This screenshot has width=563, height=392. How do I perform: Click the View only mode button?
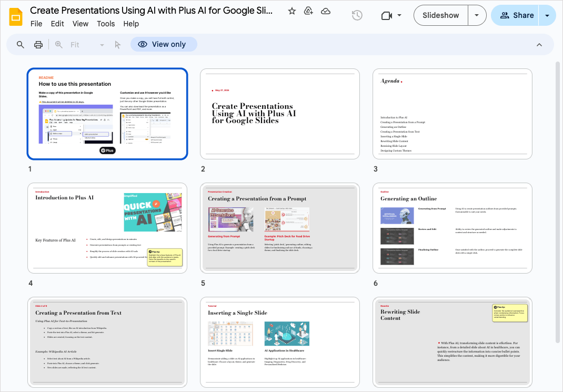pyautogui.click(x=164, y=44)
